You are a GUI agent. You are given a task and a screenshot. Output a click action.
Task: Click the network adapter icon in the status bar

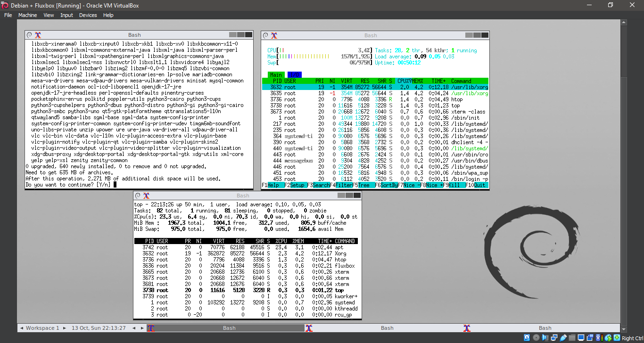pos(554,337)
